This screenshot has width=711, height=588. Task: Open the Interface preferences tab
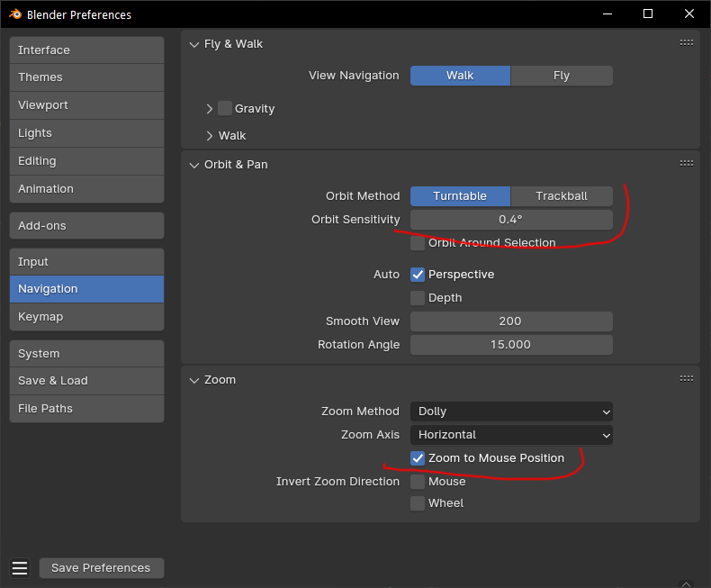tap(86, 50)
